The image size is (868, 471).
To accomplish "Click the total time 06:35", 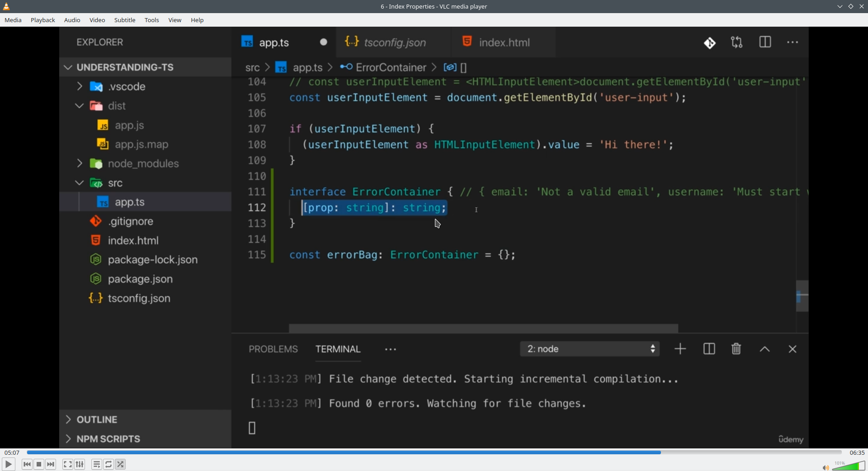I will click(x=857, y=452).
